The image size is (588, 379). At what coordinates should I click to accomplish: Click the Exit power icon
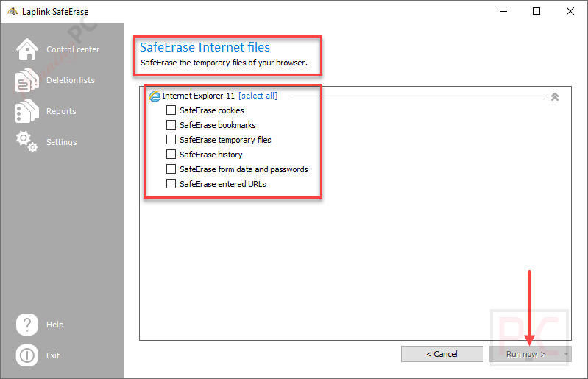[x=27, y=355]
